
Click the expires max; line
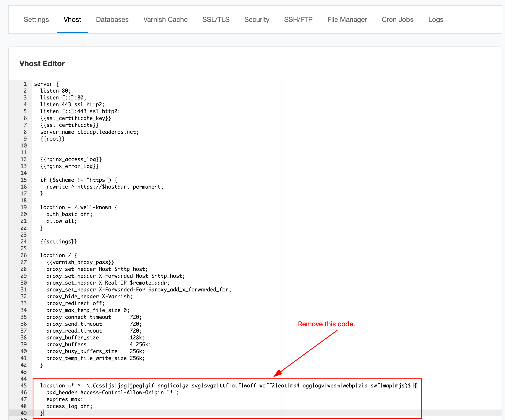65,399
